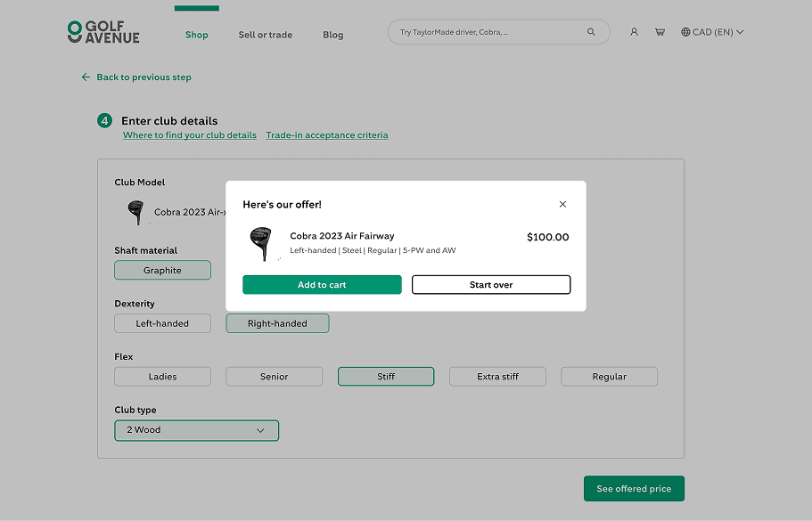Viewport: 812px width, 521px height.
Task: Select Right-handed dexterity
Action: [x=277, y=323]
